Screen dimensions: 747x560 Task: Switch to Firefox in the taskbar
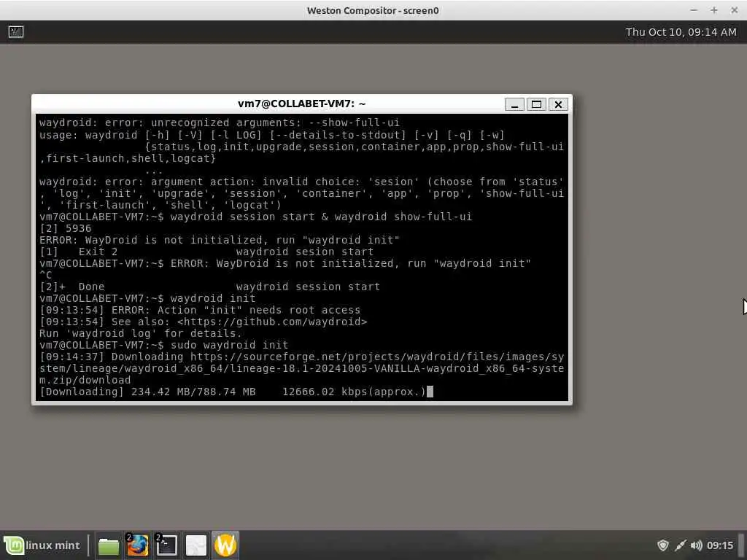[x=137, y=545]
